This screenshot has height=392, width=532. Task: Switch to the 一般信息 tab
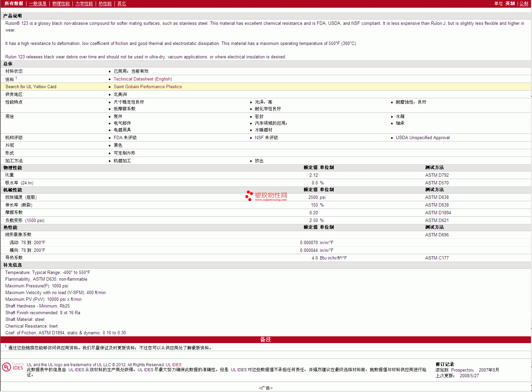(38, 4)
